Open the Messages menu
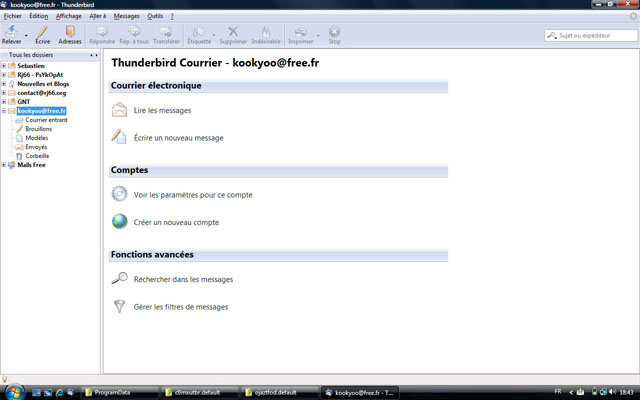Screen dimensions: 640x400 (x=127, y=16)
